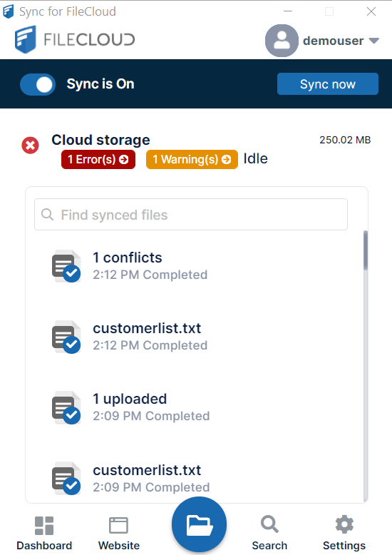Click the 1 conflicts file icon
Viewport: 392px width, 555px height.
click(66, 266)
